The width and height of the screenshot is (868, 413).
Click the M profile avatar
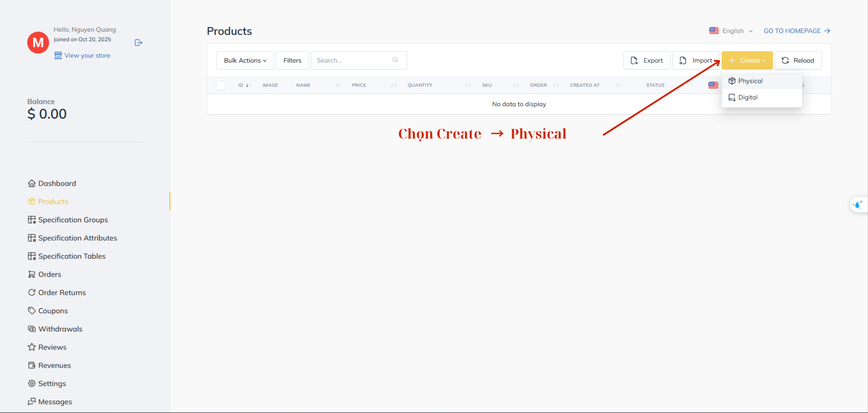38,43
